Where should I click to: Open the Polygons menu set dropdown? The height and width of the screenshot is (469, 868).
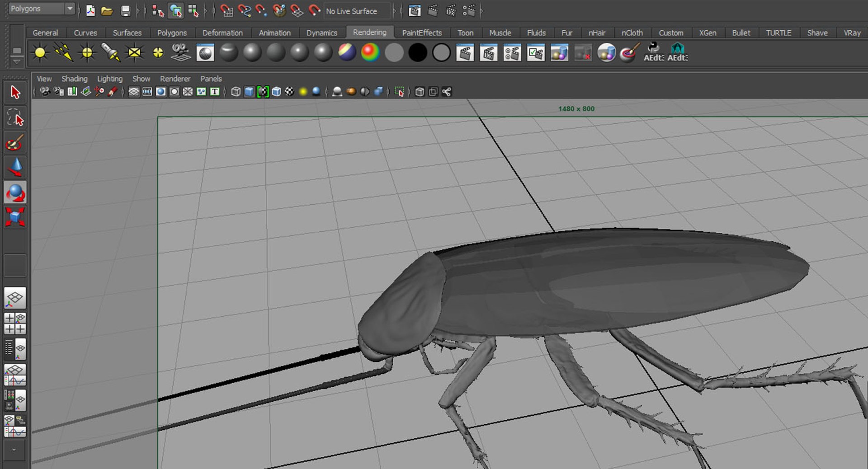70,9
